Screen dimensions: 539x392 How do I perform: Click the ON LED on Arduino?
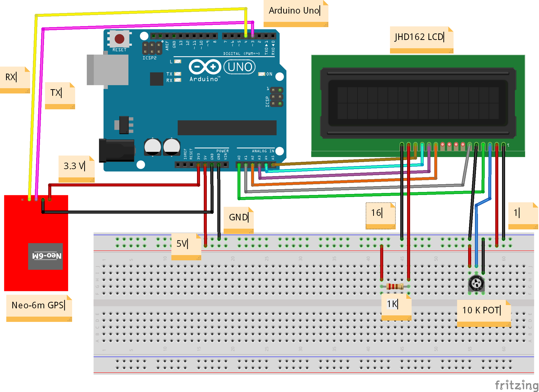coord(262,74)
